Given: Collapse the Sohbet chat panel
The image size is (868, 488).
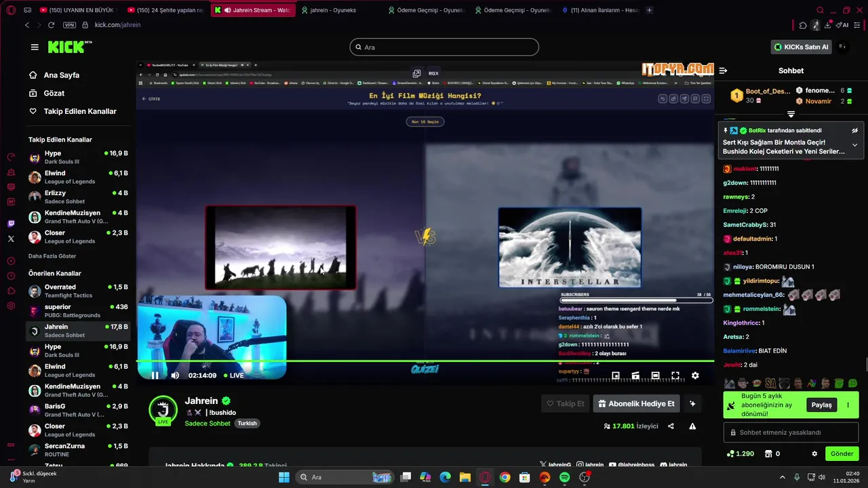Looking at the screenshot, I should coord(724,70).
